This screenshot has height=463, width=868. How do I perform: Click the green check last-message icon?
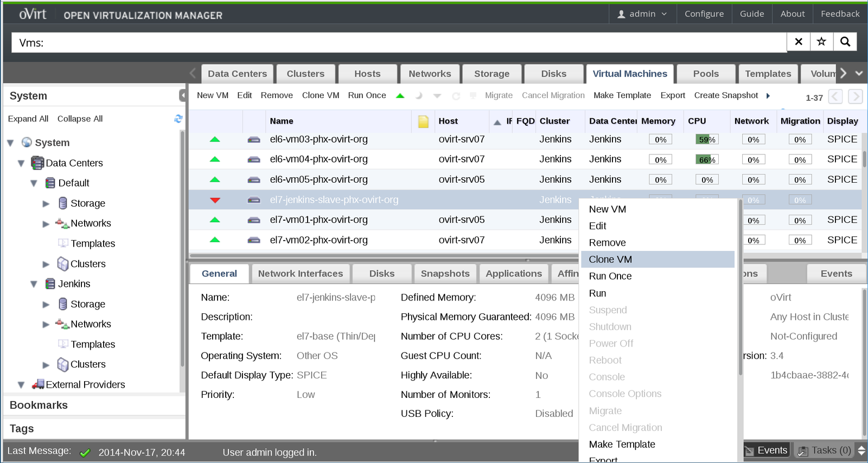pos(85,453)
